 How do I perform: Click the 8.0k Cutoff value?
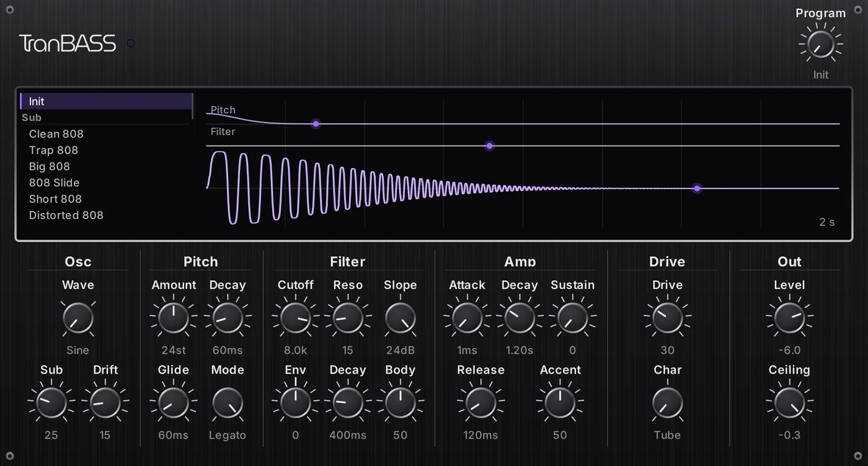coord(296,350)
